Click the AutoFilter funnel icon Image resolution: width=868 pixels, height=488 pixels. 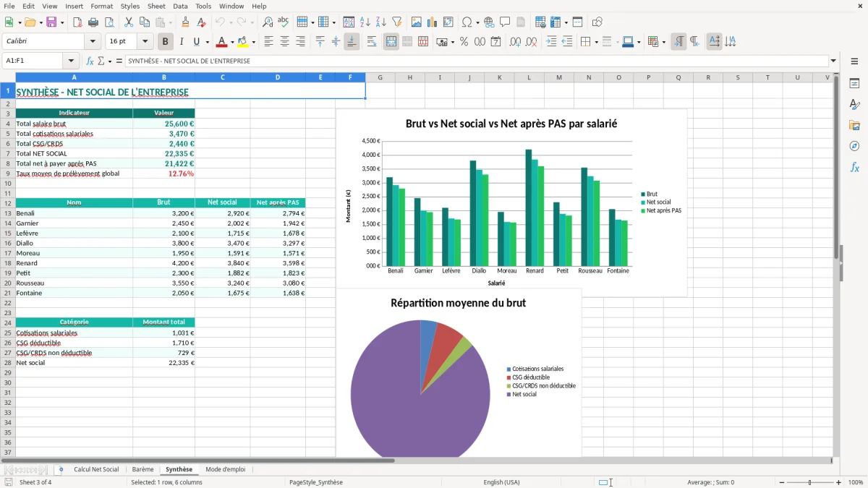396,22
